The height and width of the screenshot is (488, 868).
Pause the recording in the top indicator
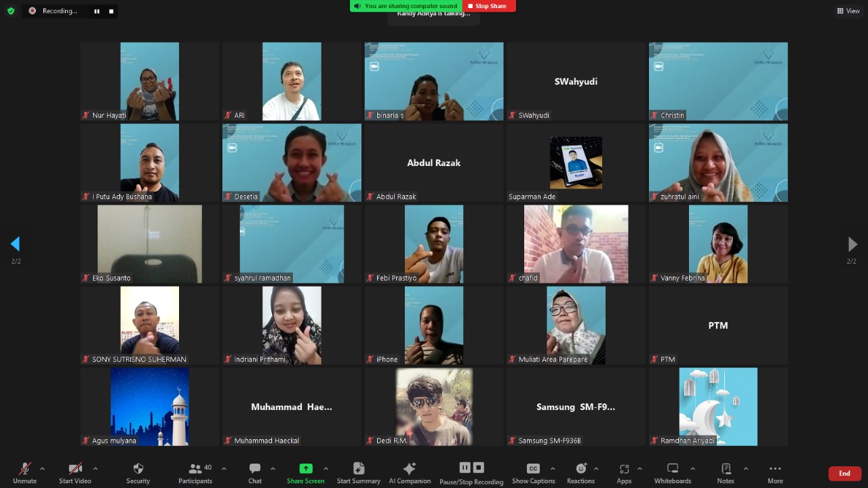97,11
